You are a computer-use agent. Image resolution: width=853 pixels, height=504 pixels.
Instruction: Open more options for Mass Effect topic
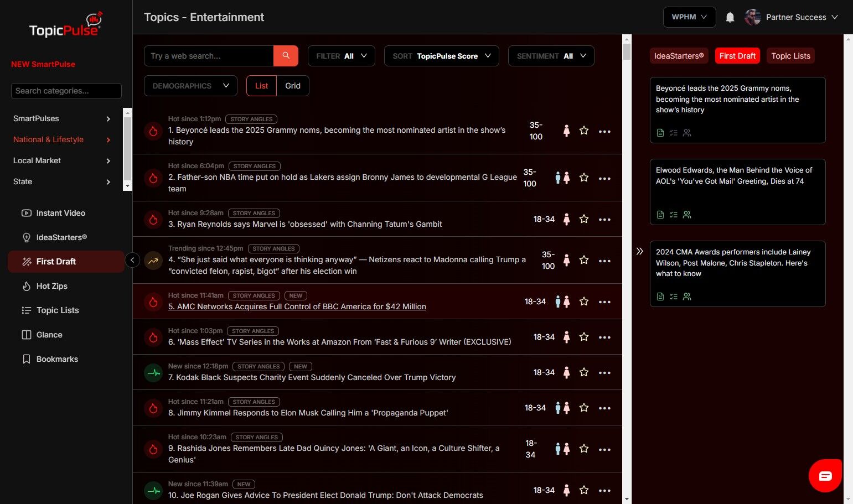coord(604,337)
